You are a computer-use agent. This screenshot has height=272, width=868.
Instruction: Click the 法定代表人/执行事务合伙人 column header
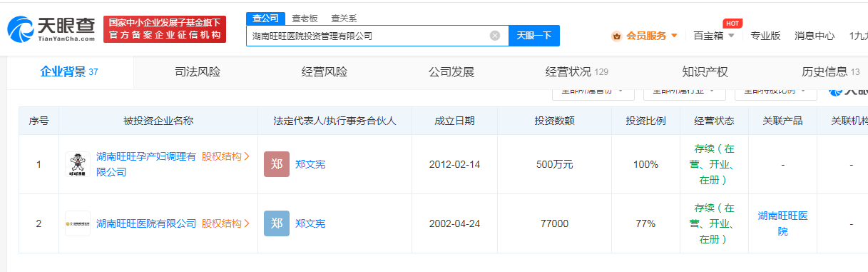pos(335,121)
